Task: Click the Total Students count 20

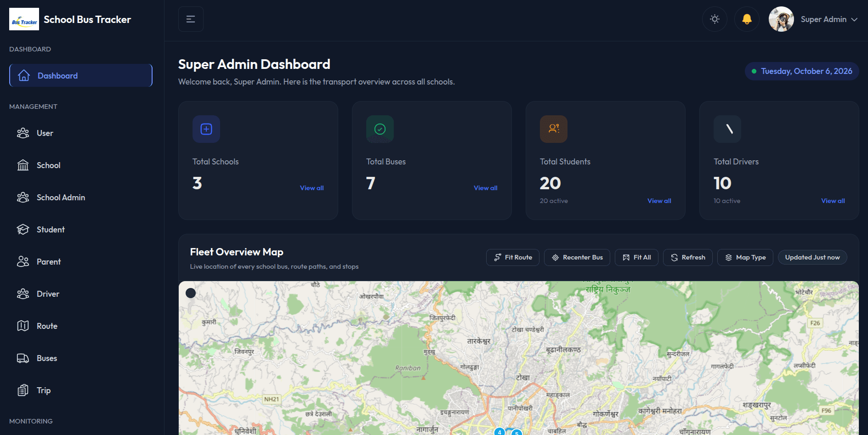Action: 550,183
